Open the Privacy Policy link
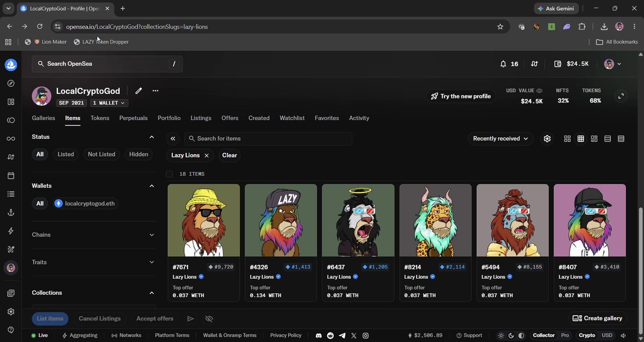Viewport: 644px width, 342px height. pyautogui.click(x=286, y=336)
